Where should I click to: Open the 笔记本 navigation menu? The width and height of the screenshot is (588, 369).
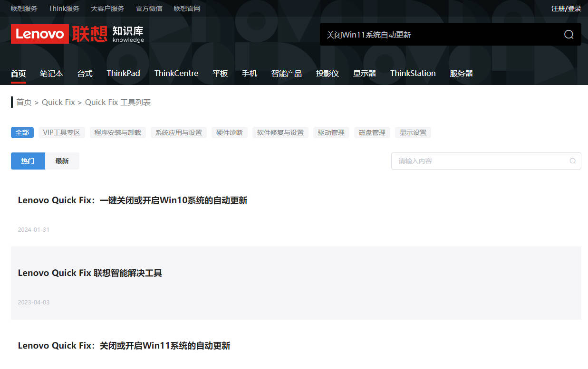click(51, 73)
